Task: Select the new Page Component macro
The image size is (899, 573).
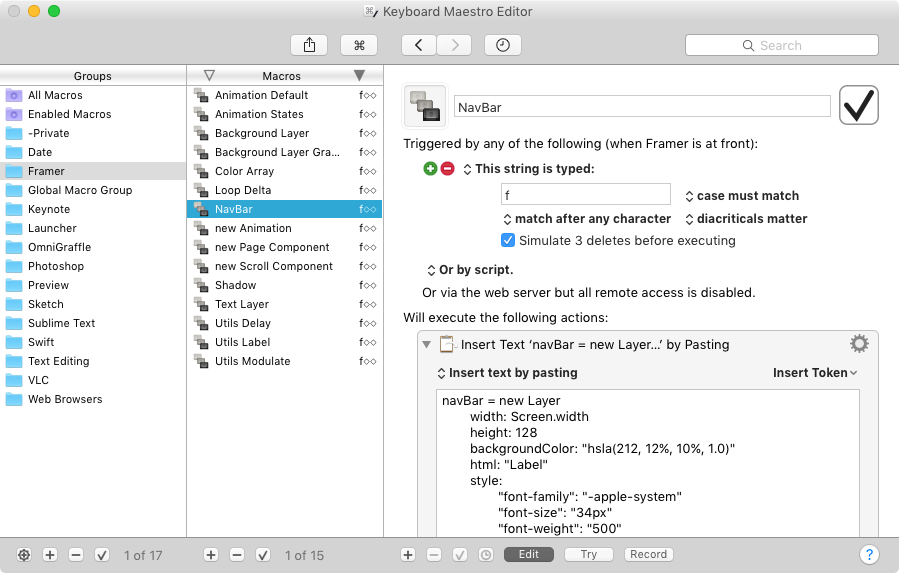Action: pos(285,247)
